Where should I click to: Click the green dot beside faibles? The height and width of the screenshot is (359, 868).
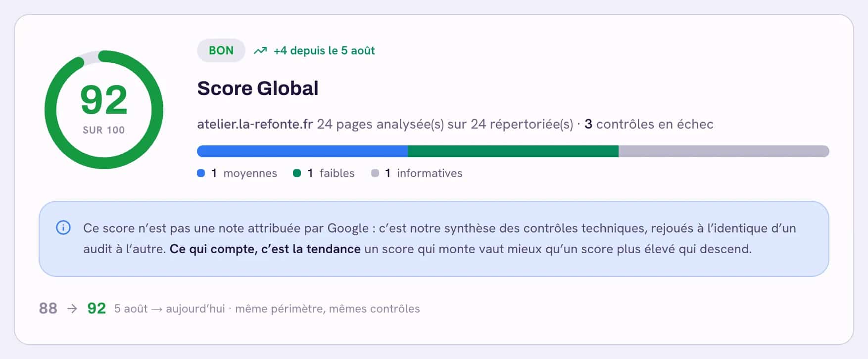297,173
